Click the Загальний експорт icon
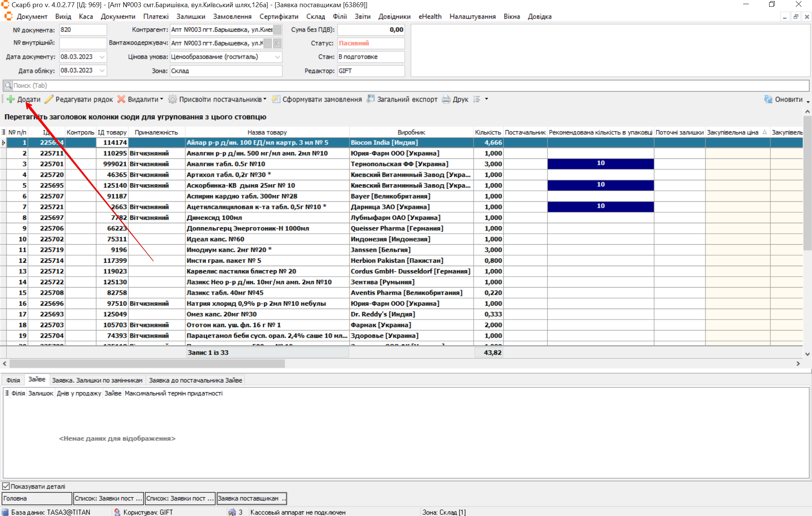The image size is (812, 516). [x=370, y=99]
